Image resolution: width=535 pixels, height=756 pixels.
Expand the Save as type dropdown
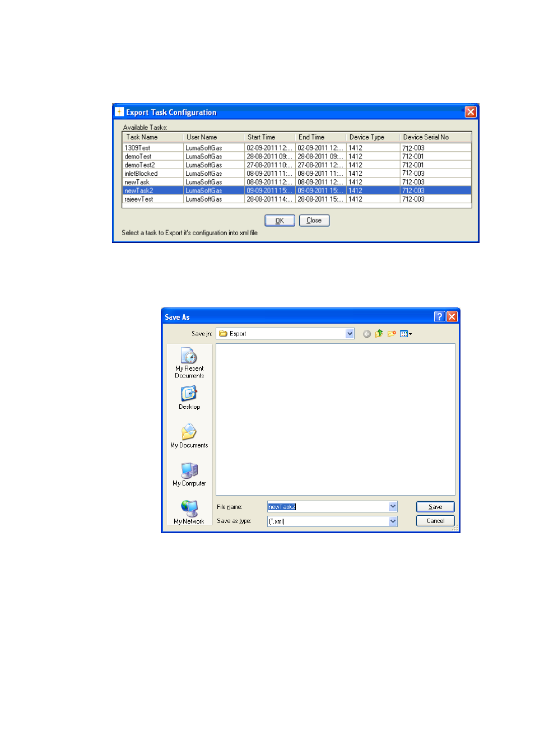point(393,521)
